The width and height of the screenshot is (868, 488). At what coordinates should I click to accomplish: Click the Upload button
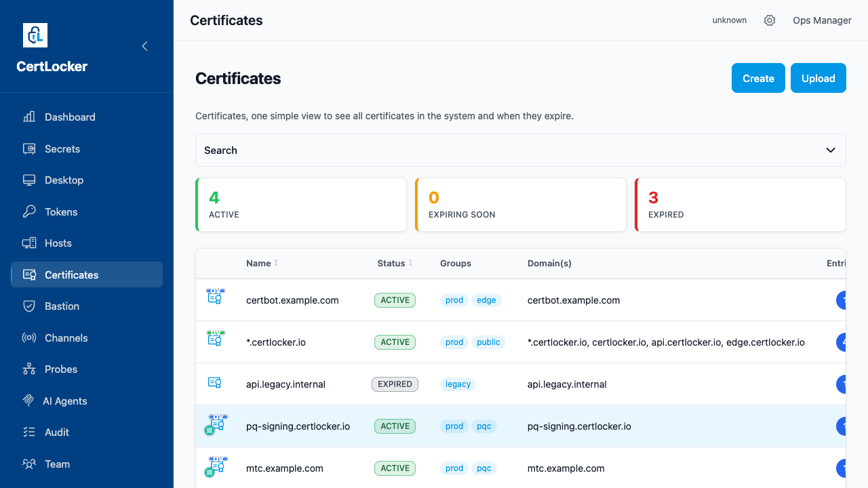818,78
